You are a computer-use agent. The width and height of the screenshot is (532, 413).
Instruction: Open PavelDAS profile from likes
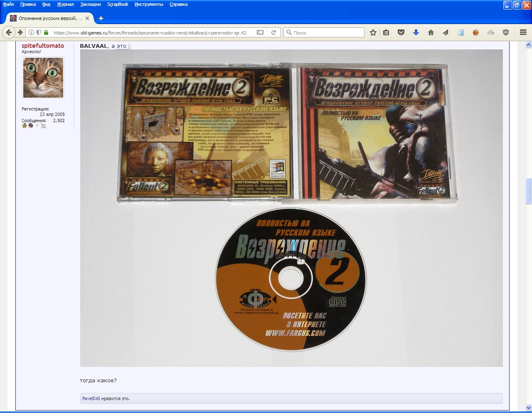(x=91, y=398)
